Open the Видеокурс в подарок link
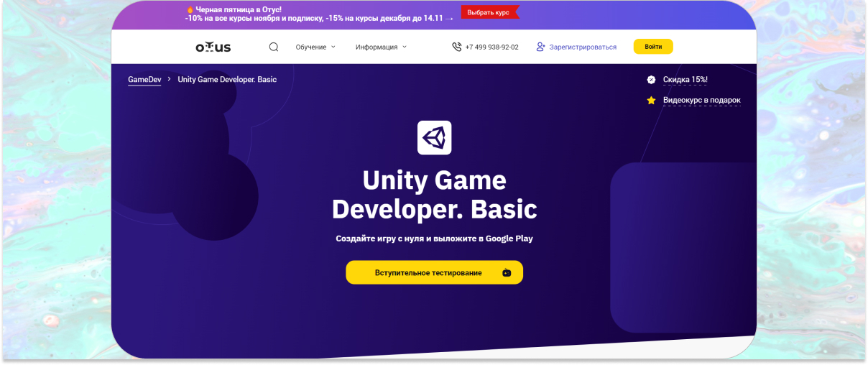Viewport: 868px width, 365px height. (x=701, y=101)
